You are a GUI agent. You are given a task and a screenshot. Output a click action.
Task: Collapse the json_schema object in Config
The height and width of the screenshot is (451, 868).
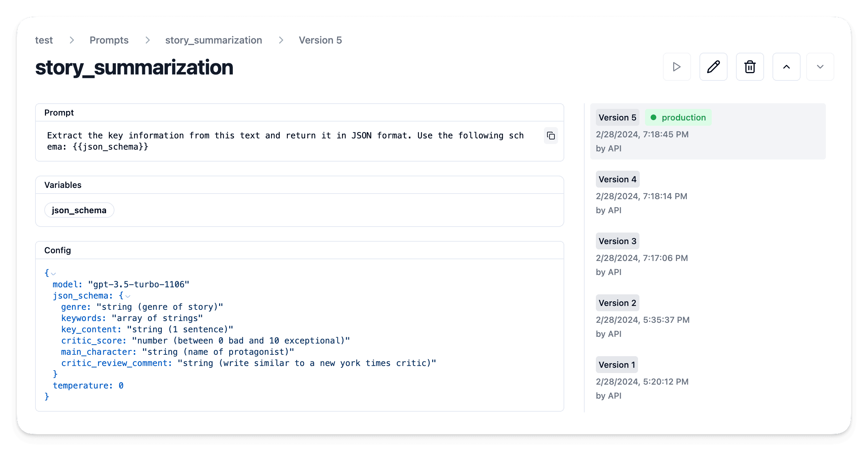pos(127,296)
